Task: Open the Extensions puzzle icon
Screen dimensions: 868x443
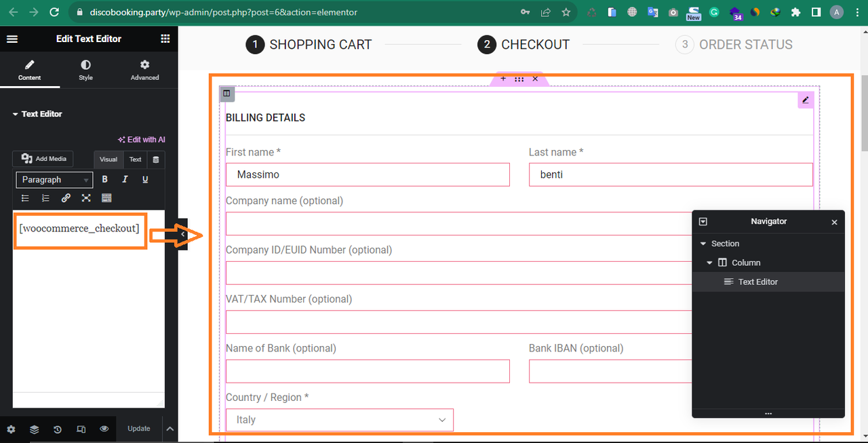Action: coord(796,12)
